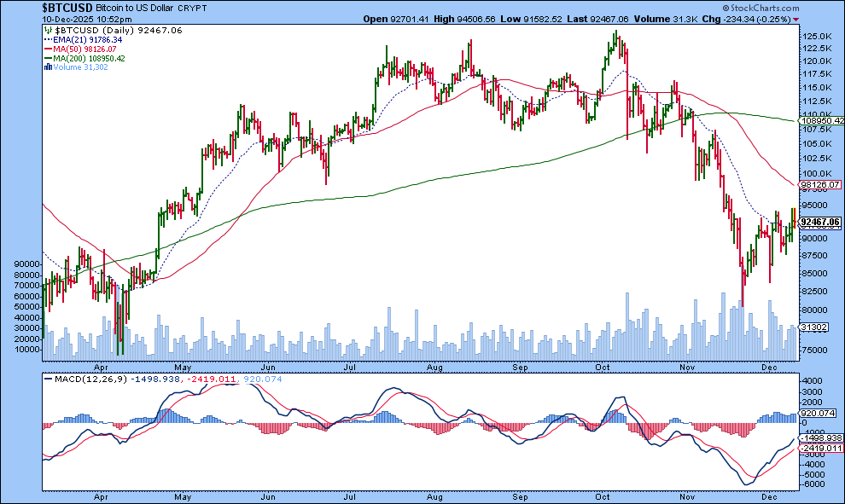Click the Jul label on the time axis
The height and width of the screenshot is (504, 845).
(x=350, y=495)
